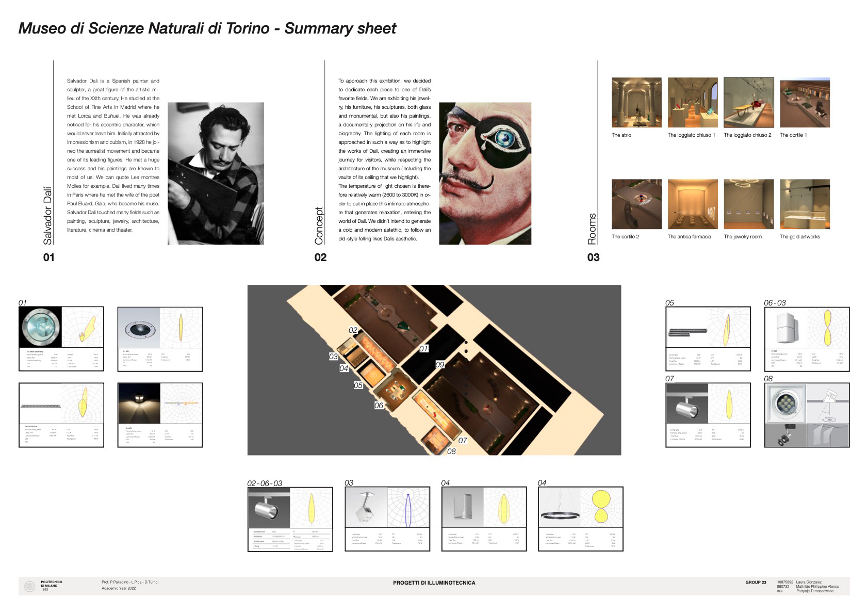The height and width of the screenshot is (614, 868).
Task: Select the black-and-white Dalí portrait photo
Action: point(216,173)
